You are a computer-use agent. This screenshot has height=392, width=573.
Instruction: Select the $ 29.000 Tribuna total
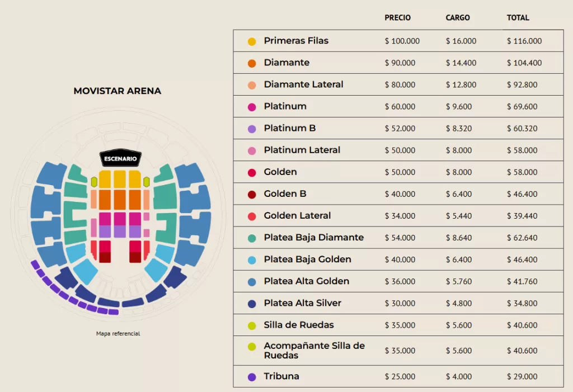(522, 376)
